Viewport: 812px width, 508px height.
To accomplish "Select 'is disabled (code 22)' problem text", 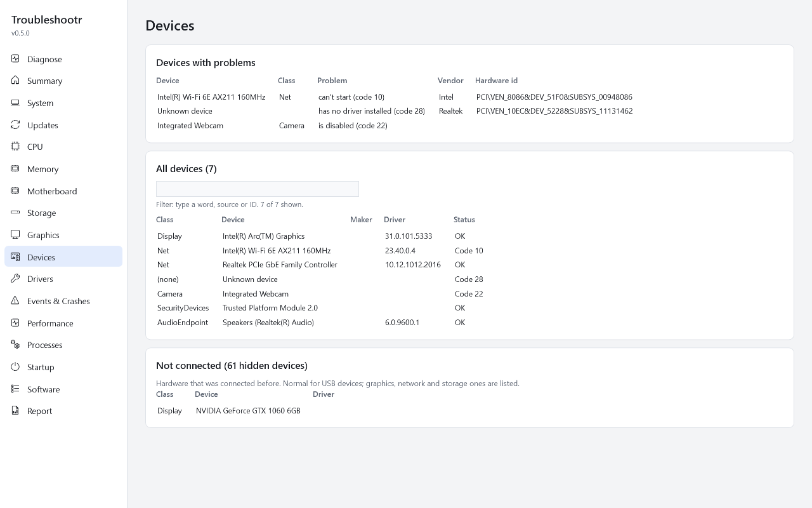I will click(353, 126).
